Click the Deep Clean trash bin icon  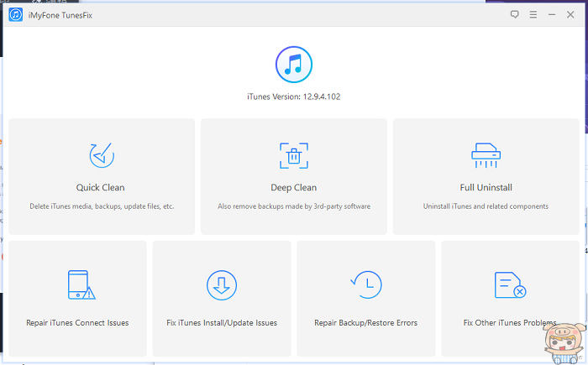click(x=294, y=155)
